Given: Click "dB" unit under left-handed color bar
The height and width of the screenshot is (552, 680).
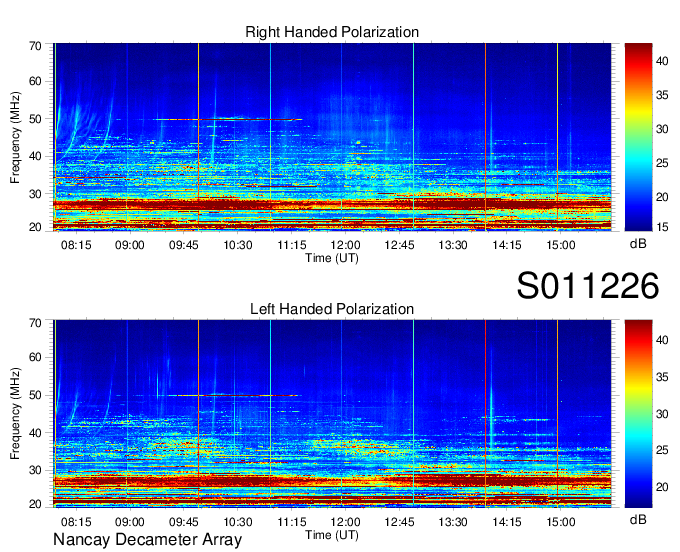Looking at the screenshot, I should 638,519.
